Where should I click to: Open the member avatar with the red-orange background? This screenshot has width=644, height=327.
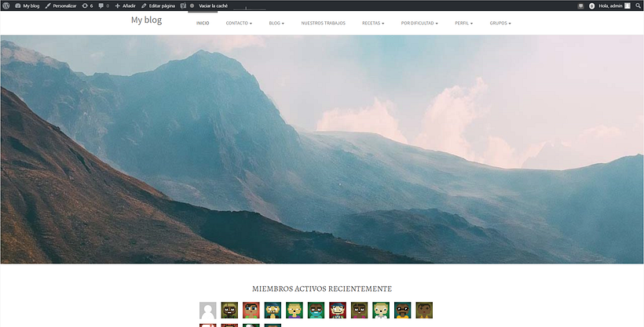pos(251,311)
